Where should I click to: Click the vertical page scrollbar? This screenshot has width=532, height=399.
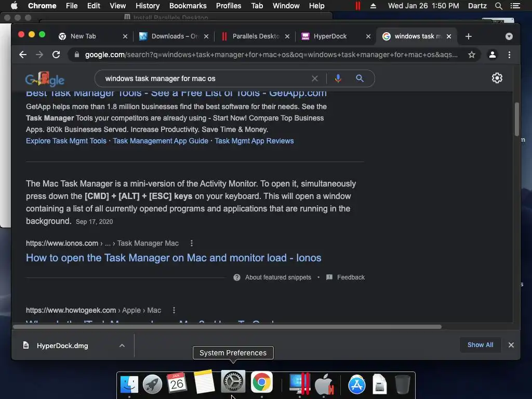[x=517, y=119]
